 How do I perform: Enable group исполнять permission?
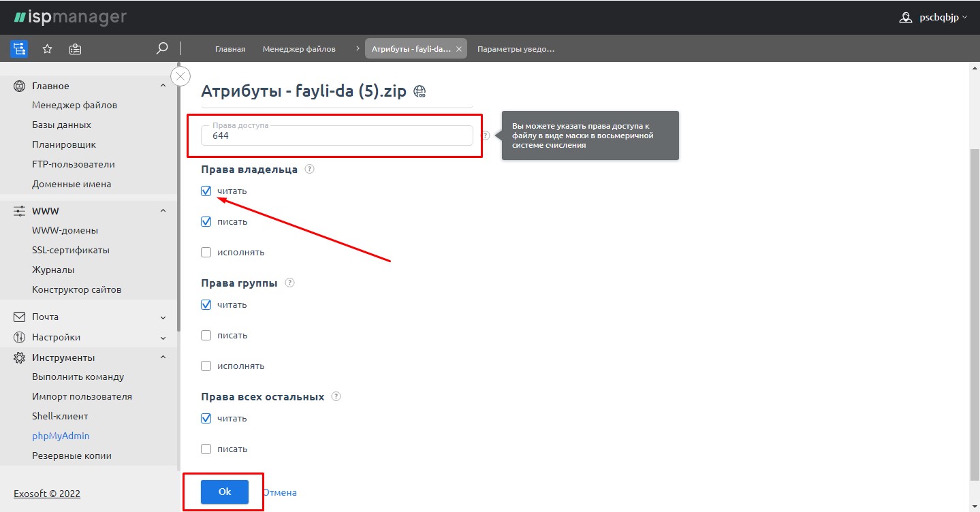(206, 366)
